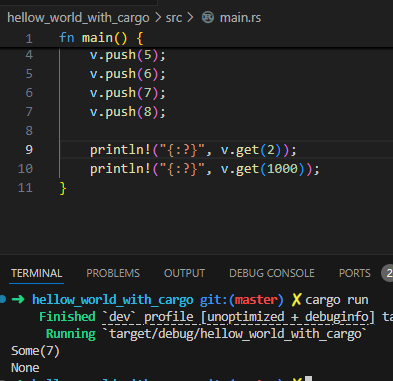Open the DEBUG CONSOLE tab
393x381 pixels.
click(x=272, y=273)
